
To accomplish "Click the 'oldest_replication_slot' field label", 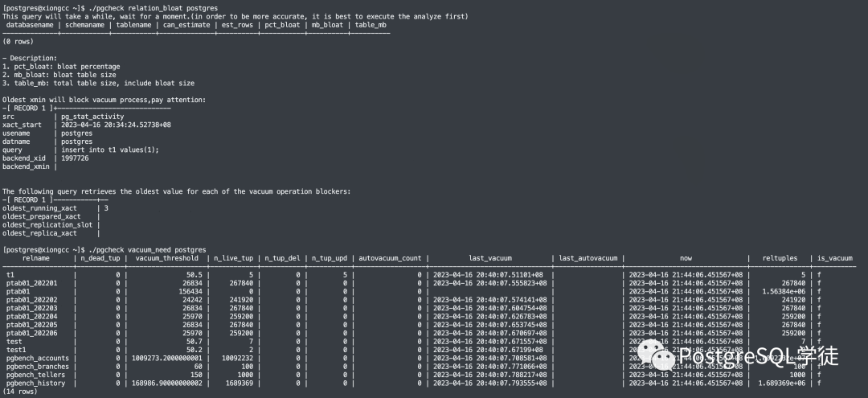I will coord(47,225).
